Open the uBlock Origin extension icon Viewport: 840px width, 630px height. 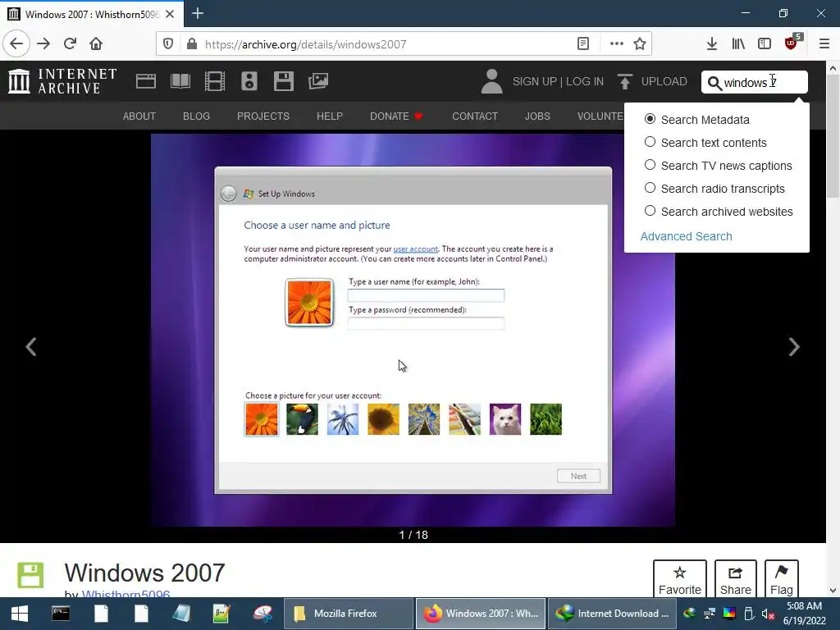792,43
